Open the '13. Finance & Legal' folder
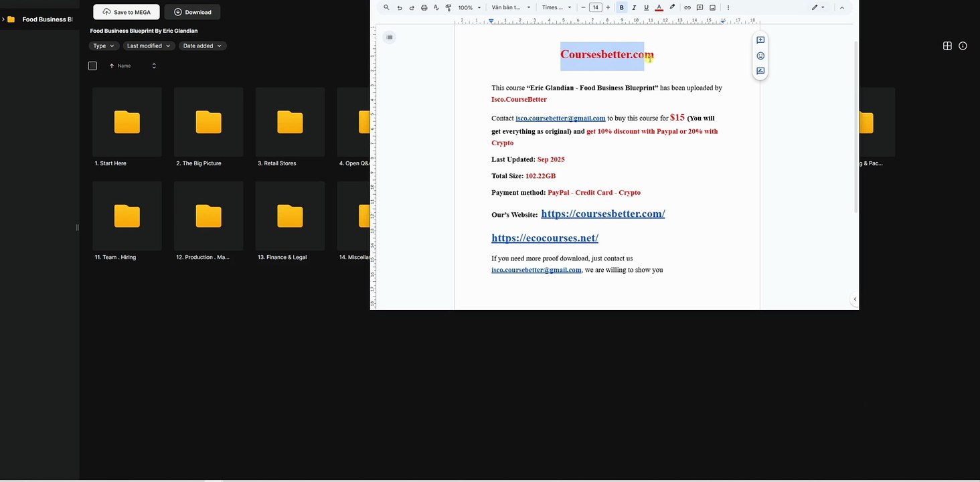The height and width of the screenshot is (482, 980). pos(291,221)
